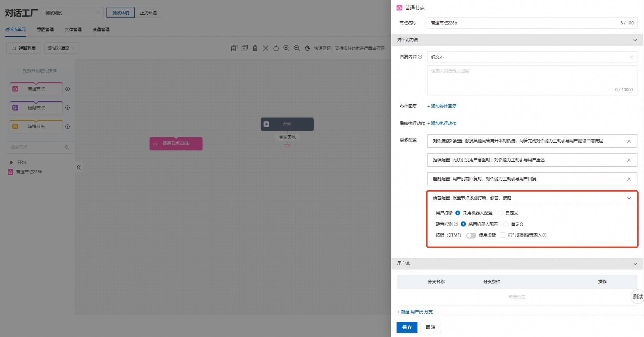
Task: Click the zoom out magnifier icon
Action: (x=297, y=48)
